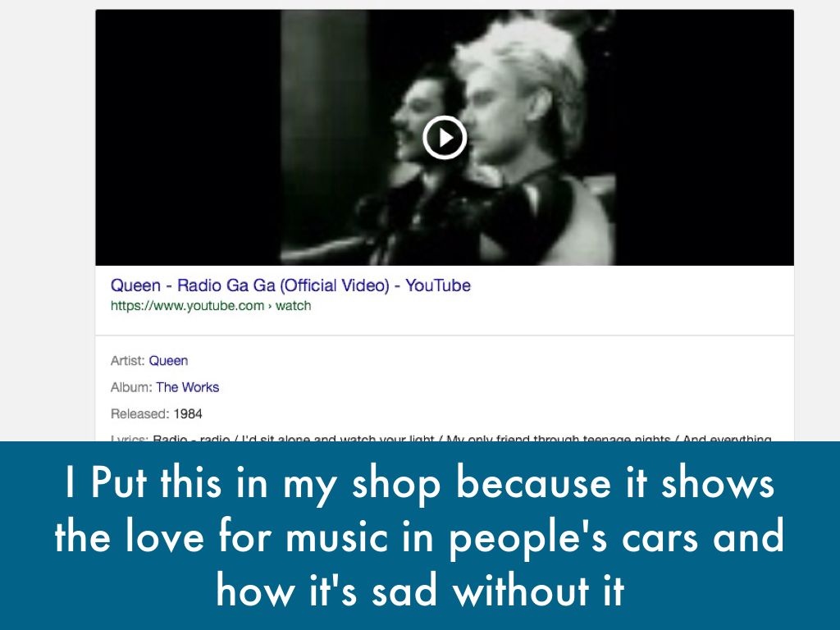Screen dimensions: 840x630
Task: Click the caption line 'the love for music in people's cars'
Action: point(419,536)
